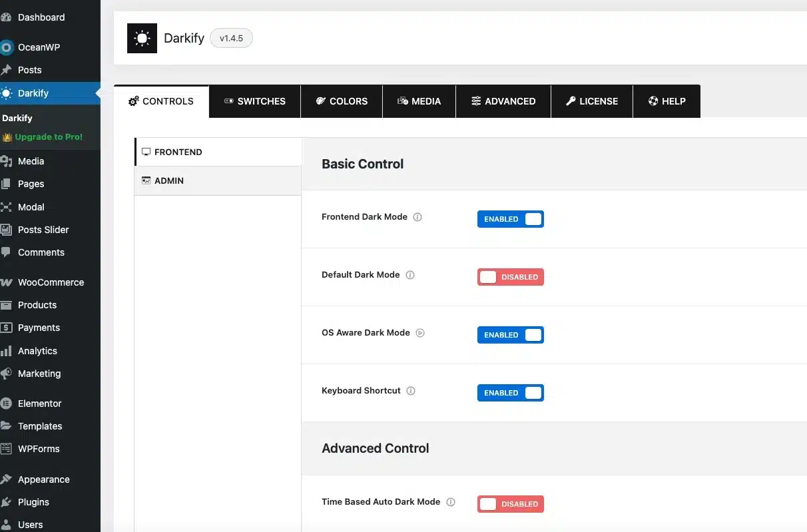Open the Plugins menu item
Screen dimensions: 807x532
pos(50,502)
